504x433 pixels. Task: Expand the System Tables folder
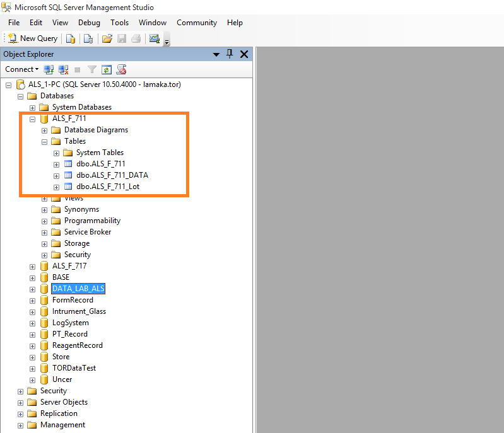(x=56, y=153)
